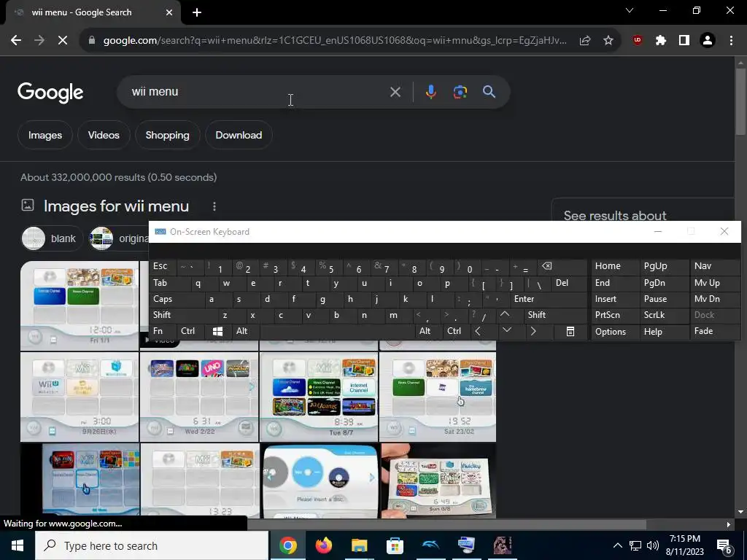Click the Google search input field
Image resolution: width=747 pixels, height=560 pixels.
pyautogui.click(x=258, y=92)
